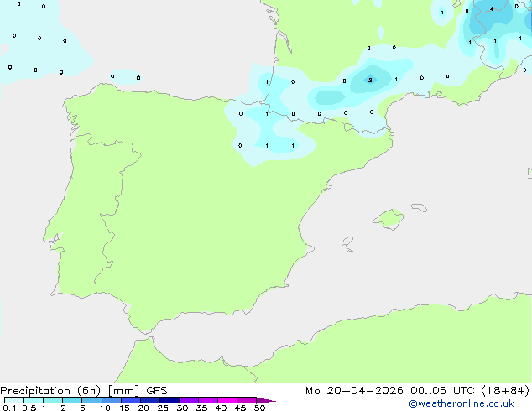The width and height of the screenshot is (532, 411).
Task: Click the 30–35 mm legend swatch
Action: pyautogui.click(x=189, y=400)
